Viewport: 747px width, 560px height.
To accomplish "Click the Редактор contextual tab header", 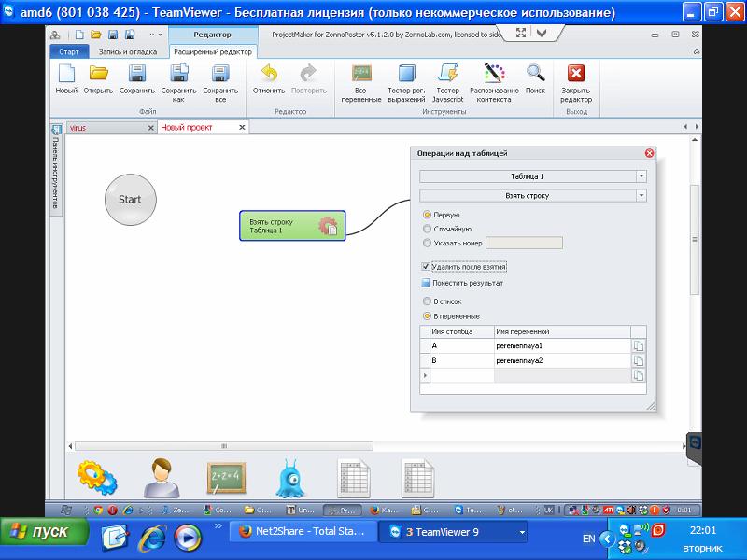I will (x=213, y=35).
